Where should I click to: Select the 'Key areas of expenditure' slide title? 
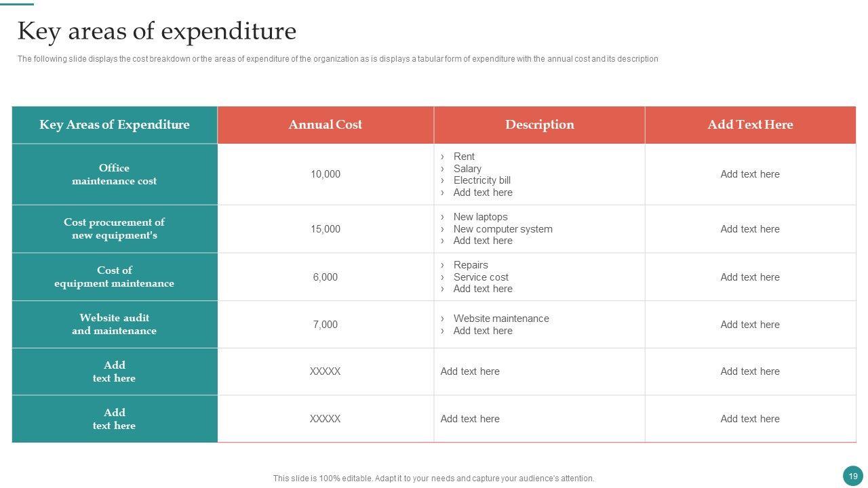point(157,31)
